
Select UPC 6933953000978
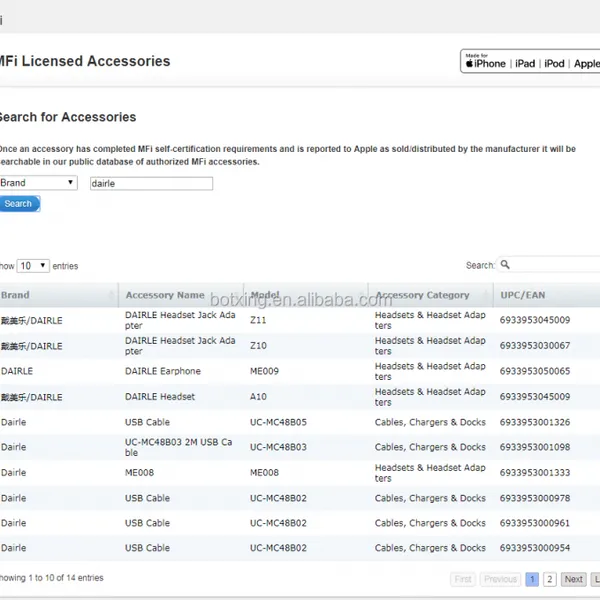[x=535, y=498]
